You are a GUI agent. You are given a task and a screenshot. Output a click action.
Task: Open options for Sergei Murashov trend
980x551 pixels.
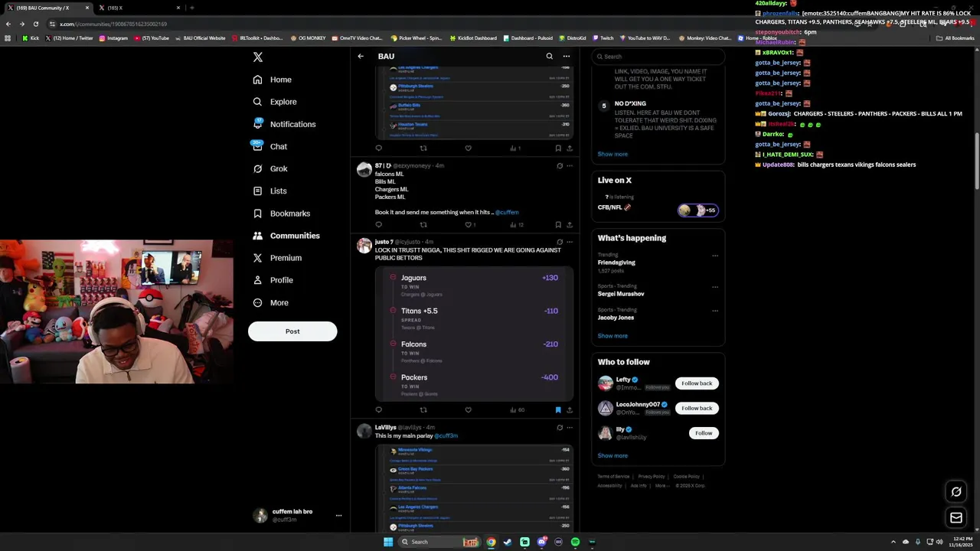point(715,287)
